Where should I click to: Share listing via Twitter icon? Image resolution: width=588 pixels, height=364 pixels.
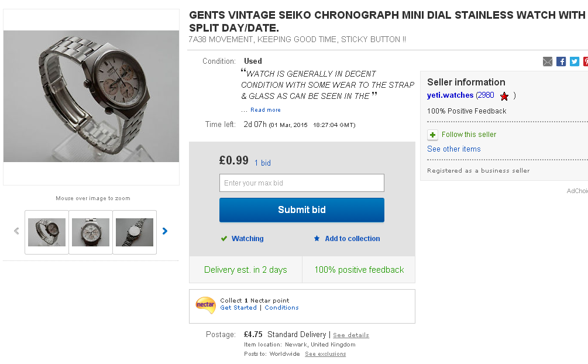tap(575, 61)
